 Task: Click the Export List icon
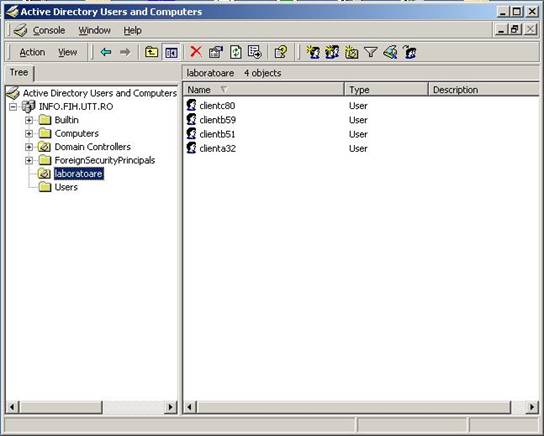pyautogui.click(x=255, y=52)
